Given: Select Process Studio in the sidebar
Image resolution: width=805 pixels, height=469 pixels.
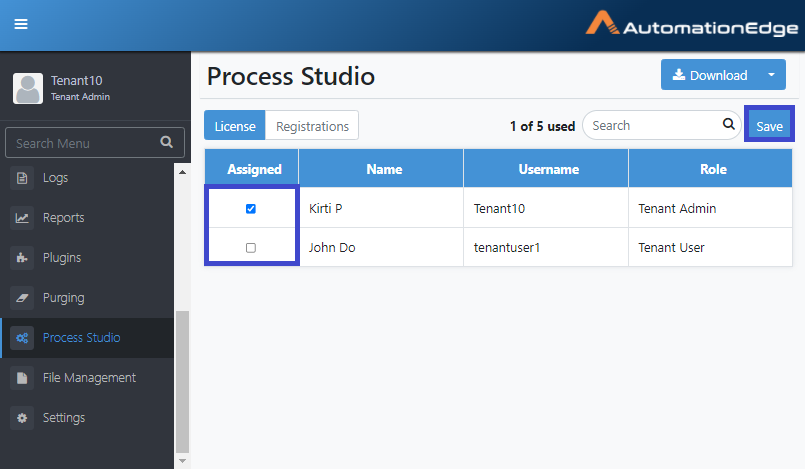Looking at the screenshot, I should pos(87,338).
